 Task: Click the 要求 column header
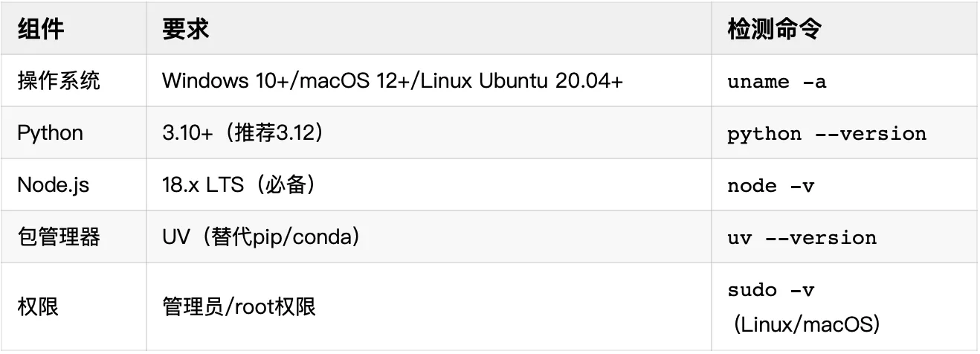(186, 29)
